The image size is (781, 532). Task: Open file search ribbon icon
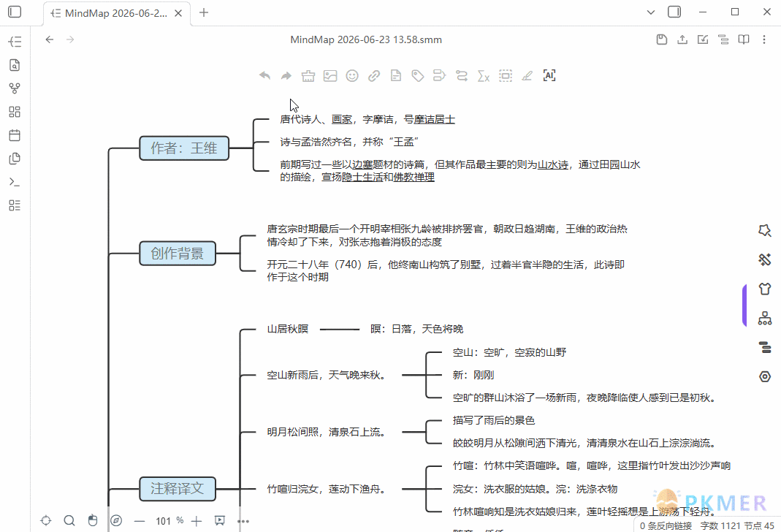click(x=15, y=65)
